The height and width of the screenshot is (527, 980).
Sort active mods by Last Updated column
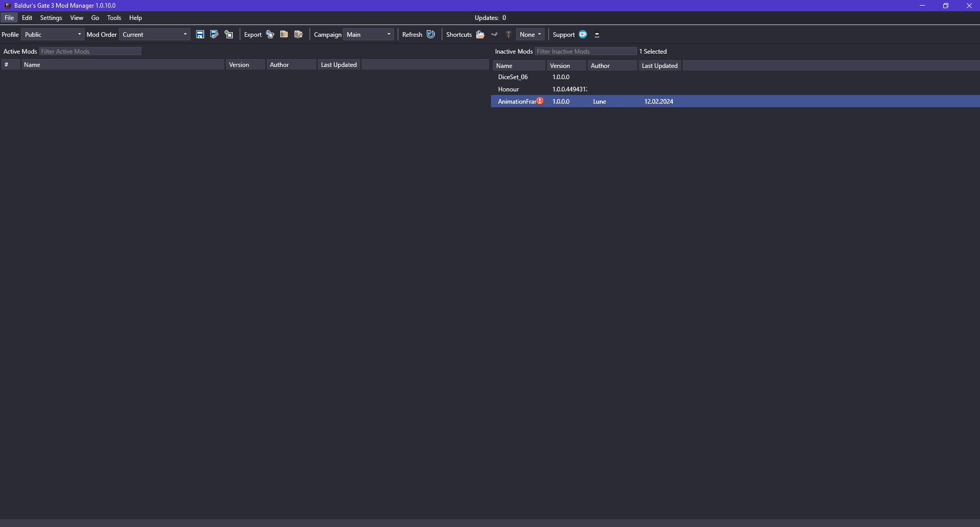coord(339,64)
